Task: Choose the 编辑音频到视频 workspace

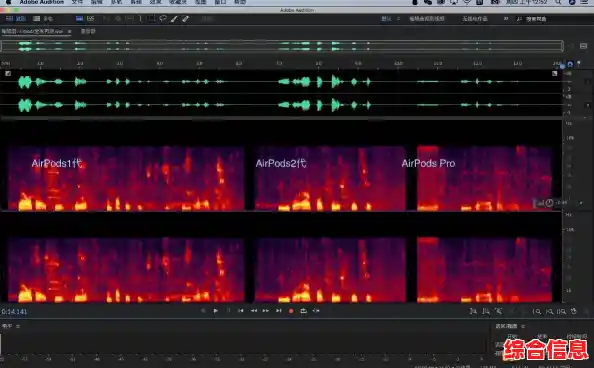Action: 427,19
